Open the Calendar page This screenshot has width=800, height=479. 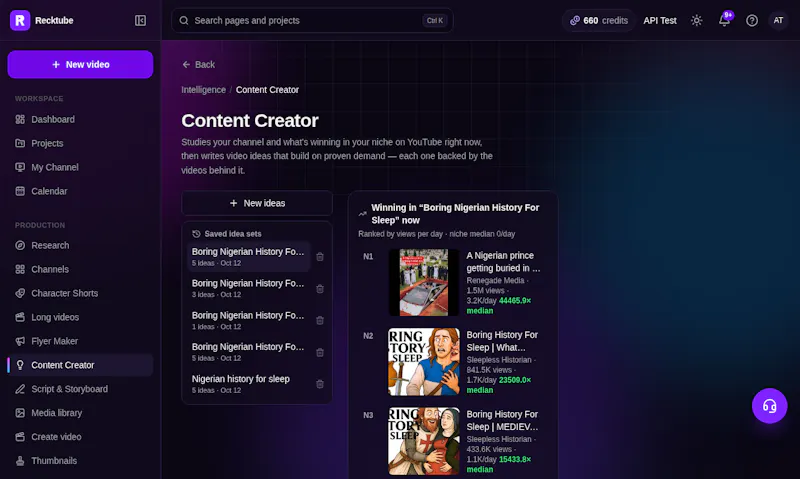80,191
